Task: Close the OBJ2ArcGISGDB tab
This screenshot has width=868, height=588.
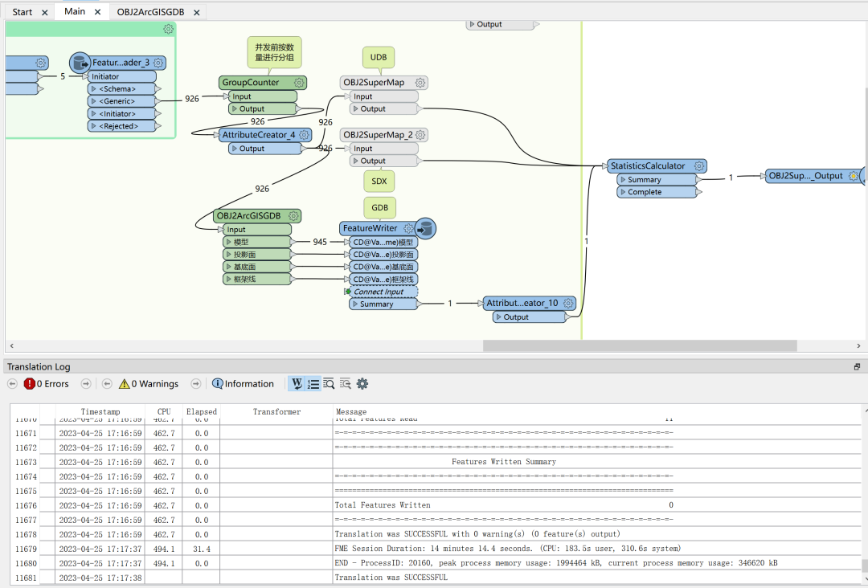Action: click(x=197, y=12)
